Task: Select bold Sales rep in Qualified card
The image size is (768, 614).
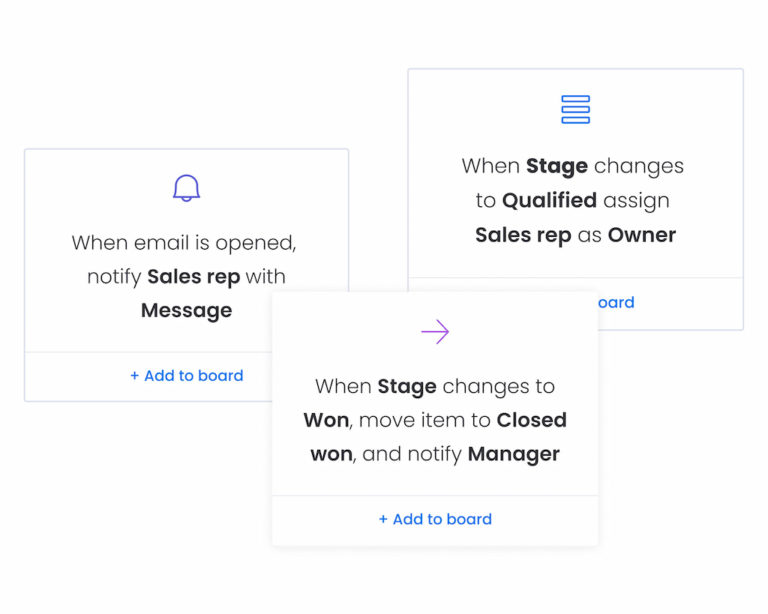Action: (x=523, y=236)
